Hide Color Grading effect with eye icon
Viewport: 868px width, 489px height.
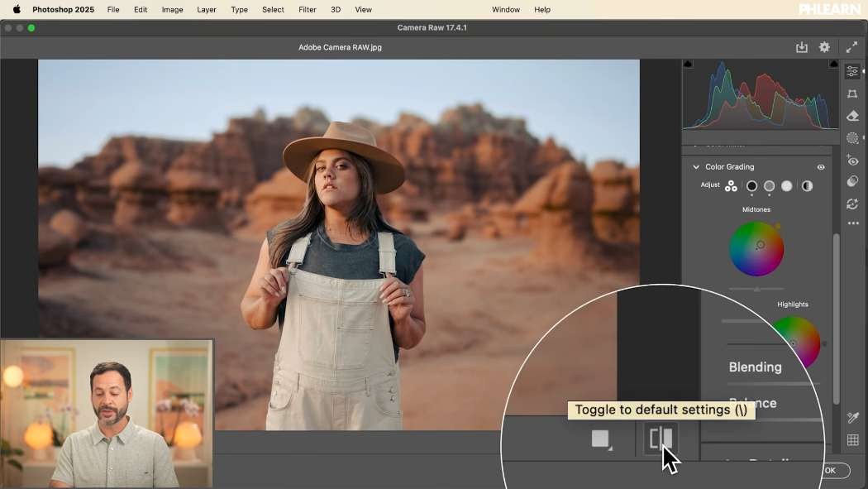coord(821,166)
